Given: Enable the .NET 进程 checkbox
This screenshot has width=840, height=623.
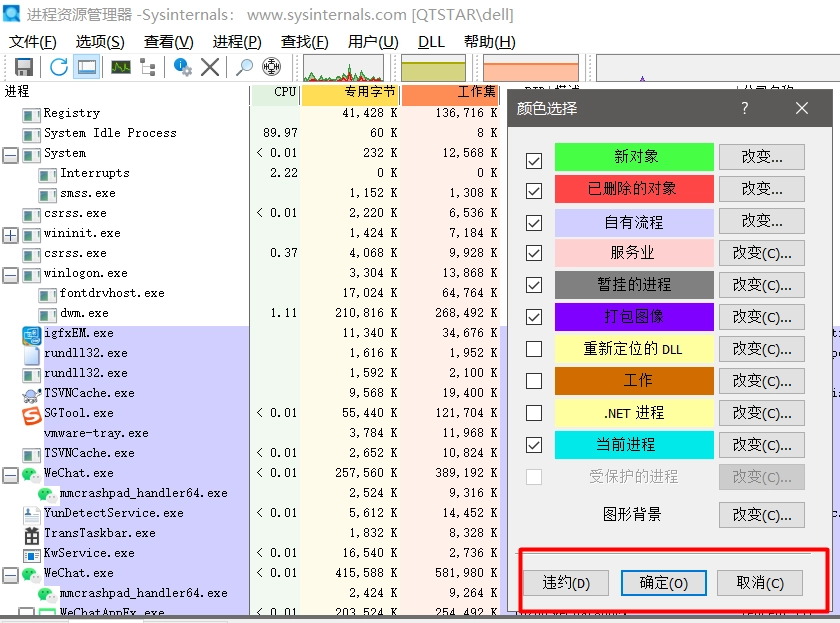Looking at the screenshot, I should tap(534, 412).
